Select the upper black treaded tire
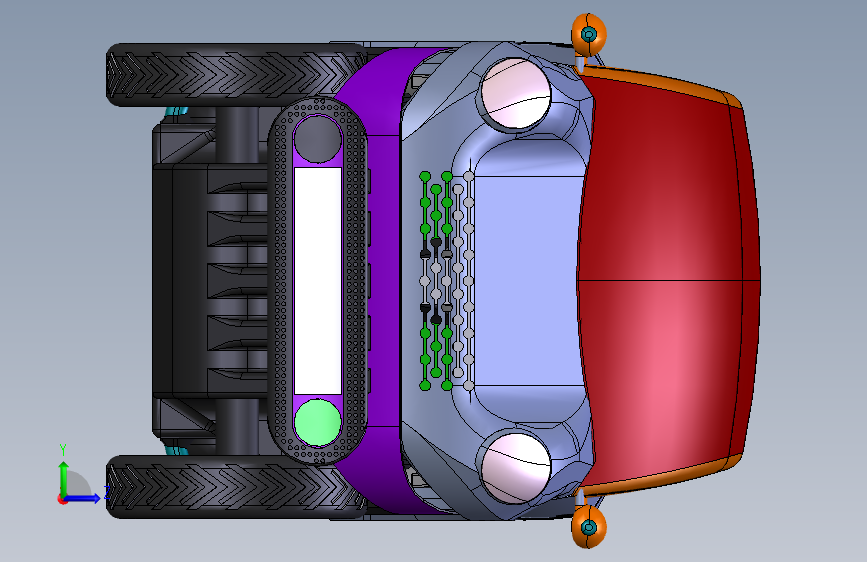Image resolution: width=867 pixels, height=562 pixels. [x=235, y=75]
